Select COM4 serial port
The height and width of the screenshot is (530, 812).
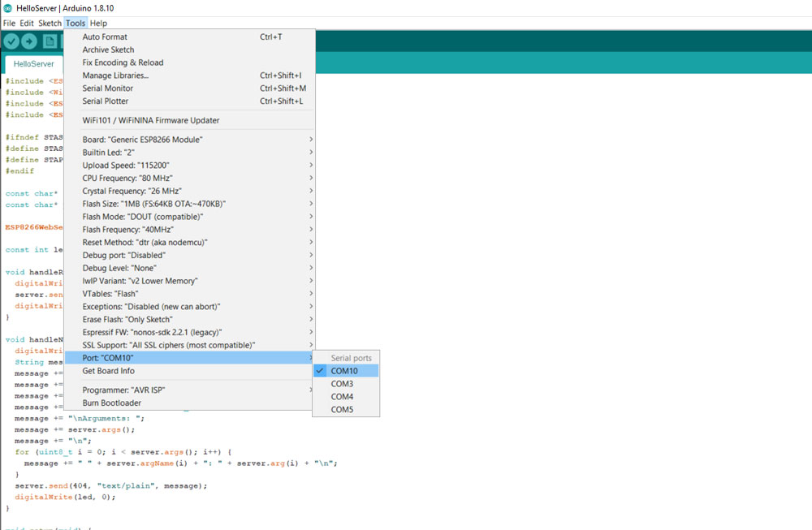[346, 396]
